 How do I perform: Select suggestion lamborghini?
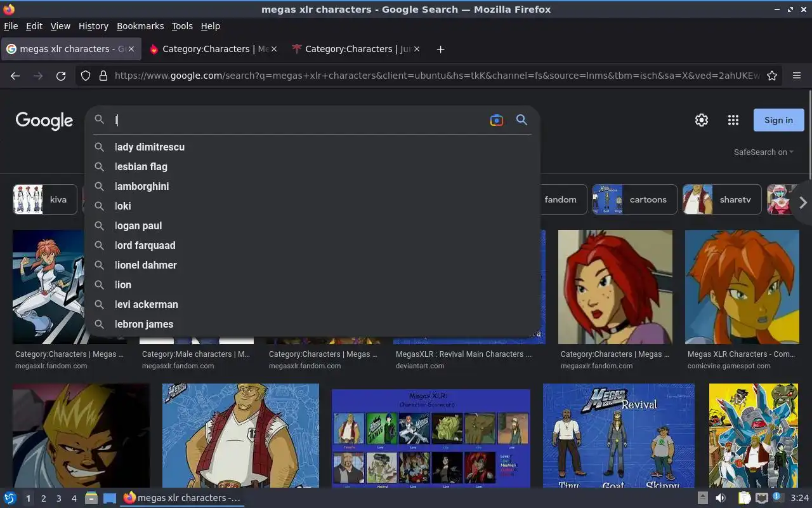(312, 186)
